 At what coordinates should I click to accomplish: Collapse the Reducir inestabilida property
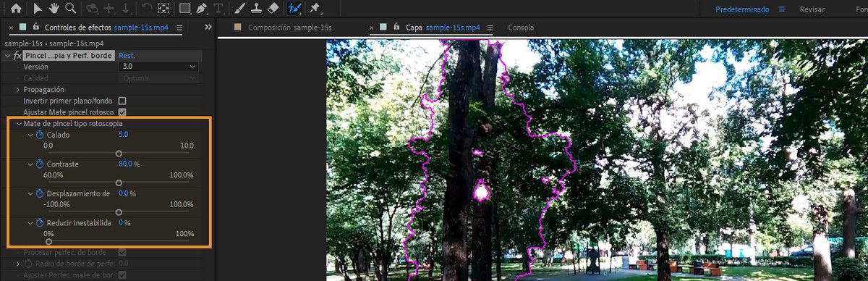(x=30, y=222)
